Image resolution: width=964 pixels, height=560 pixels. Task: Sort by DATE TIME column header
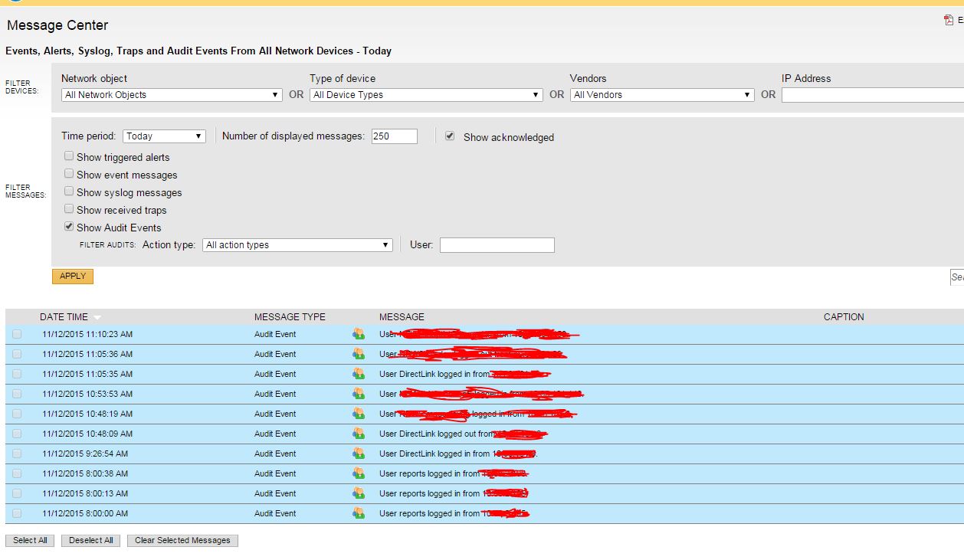pos(64,317)
